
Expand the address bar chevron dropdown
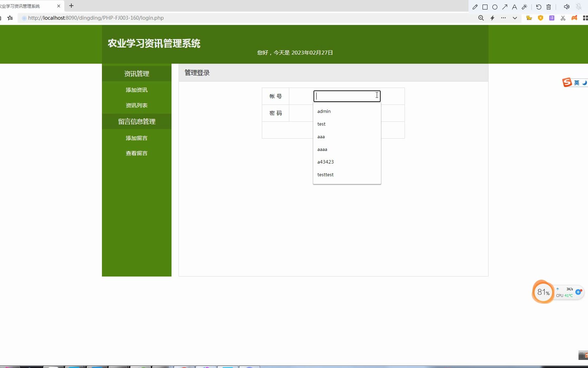515,18
